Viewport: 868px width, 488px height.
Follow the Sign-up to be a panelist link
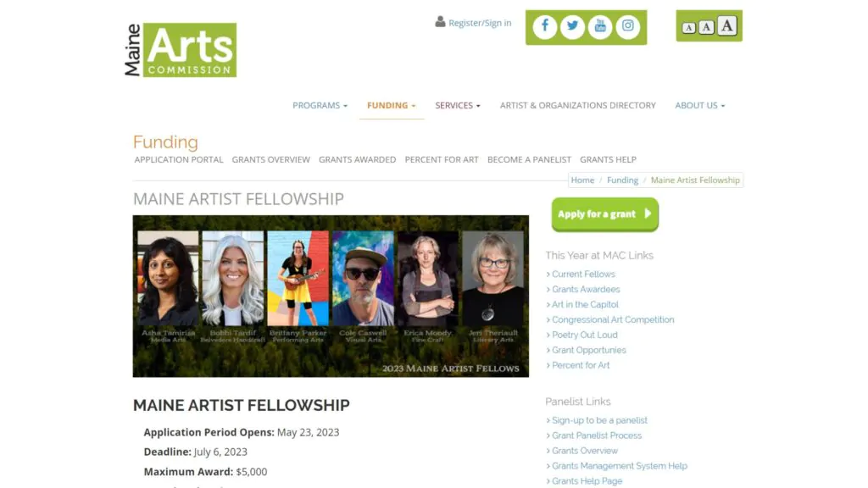[599, 420]
